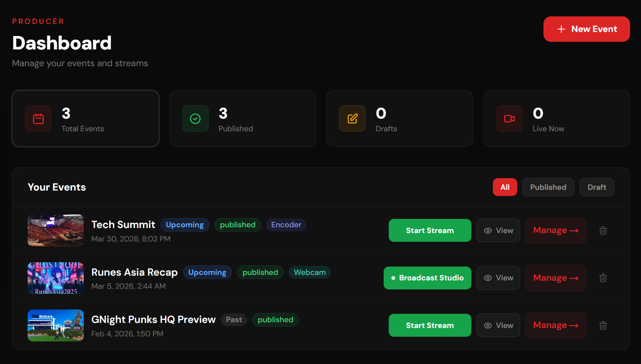Click the trash icon for Runes Asia Recap
641x364 pixels.
tap(603, 277)
